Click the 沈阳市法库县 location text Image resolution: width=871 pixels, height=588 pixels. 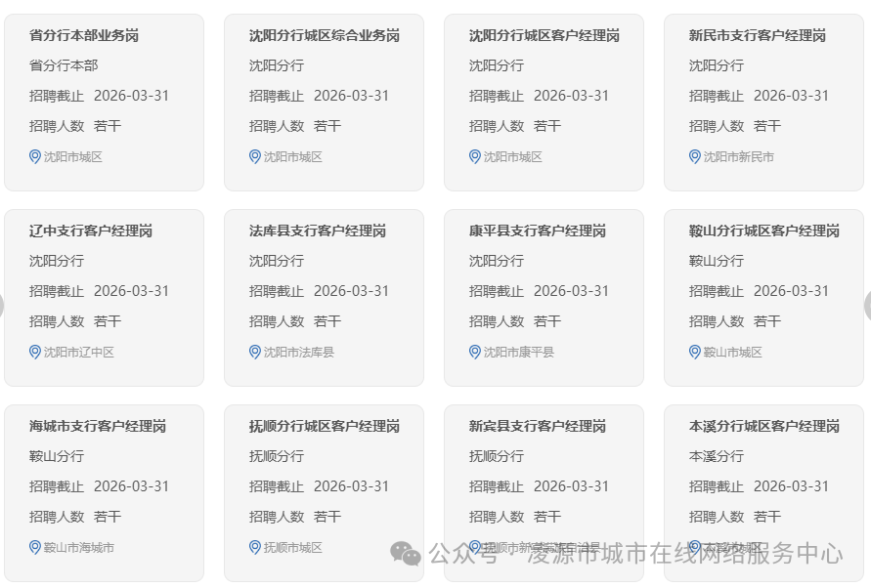pyautogui.click(x=299, y=352)
